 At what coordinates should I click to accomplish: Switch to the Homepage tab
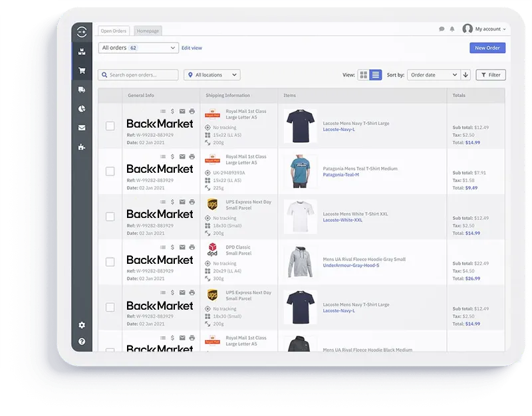tap(148, 31)
